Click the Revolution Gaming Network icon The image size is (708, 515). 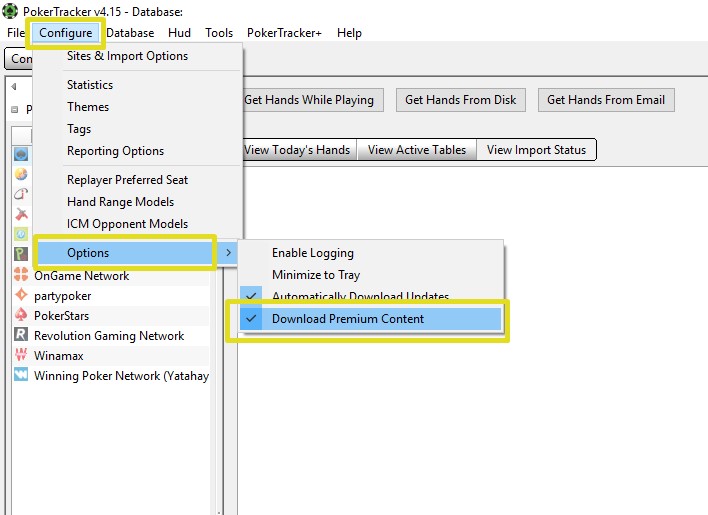pos(21,335)
